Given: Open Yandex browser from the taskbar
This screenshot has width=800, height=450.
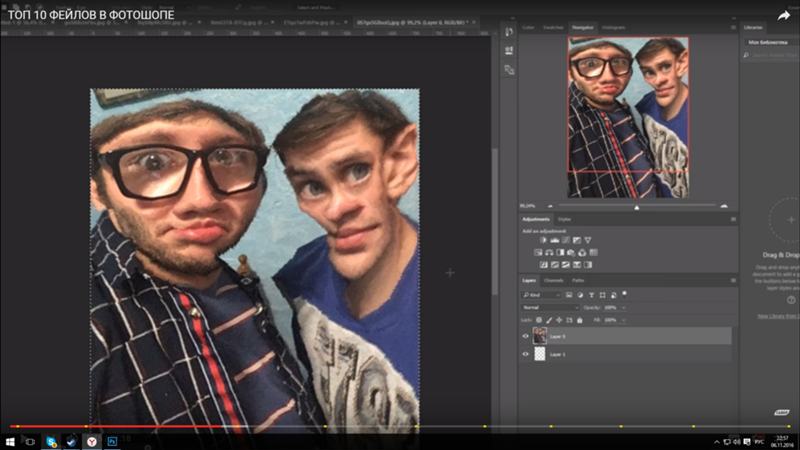Looking at the screenshot, I should click(91, 441).
